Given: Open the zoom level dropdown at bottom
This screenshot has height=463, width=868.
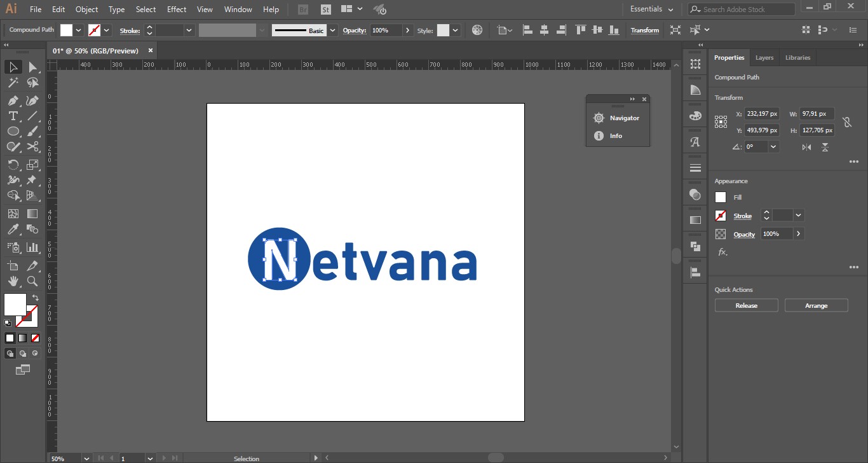Looking at the screenshot, I should (x=86, y=458).
